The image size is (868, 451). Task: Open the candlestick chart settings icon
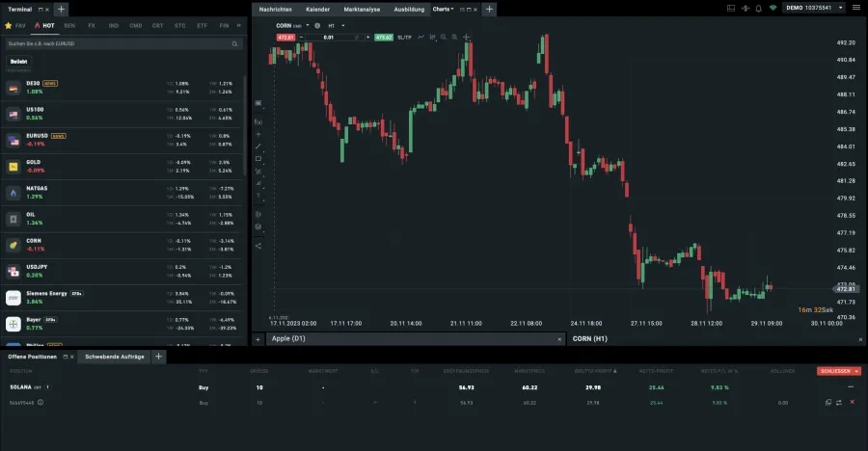[x=432, y=37]
